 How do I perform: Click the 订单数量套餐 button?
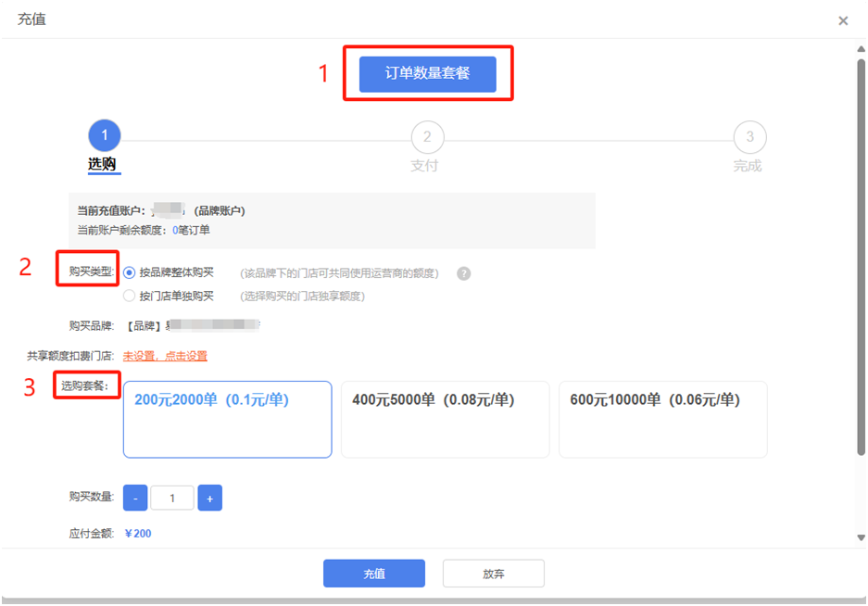(x=427, y=73)
